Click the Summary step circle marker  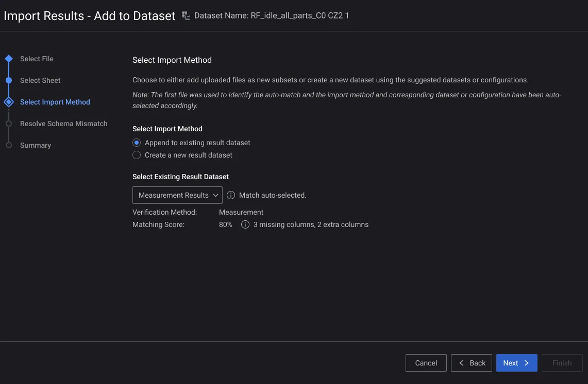9,145
